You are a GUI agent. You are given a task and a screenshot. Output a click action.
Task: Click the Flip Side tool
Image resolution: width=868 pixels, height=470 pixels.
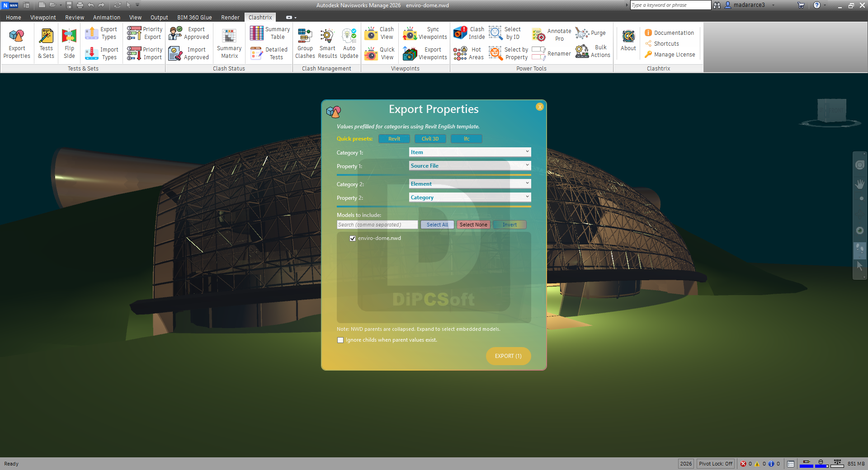coord(69,43)
